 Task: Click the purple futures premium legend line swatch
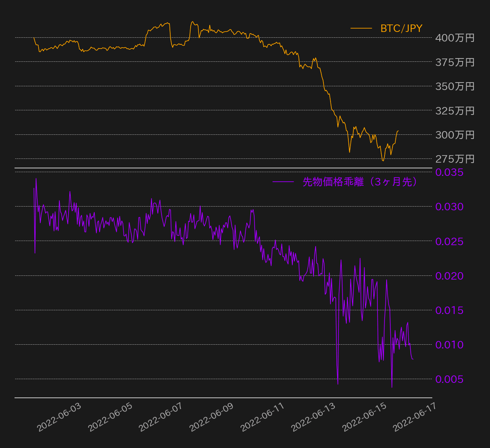[x=283, y=182]
